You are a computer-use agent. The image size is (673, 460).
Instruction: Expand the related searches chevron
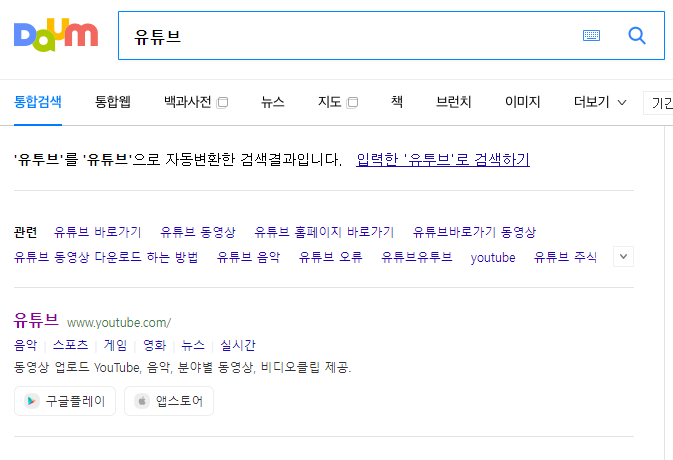tap(623, 257)
